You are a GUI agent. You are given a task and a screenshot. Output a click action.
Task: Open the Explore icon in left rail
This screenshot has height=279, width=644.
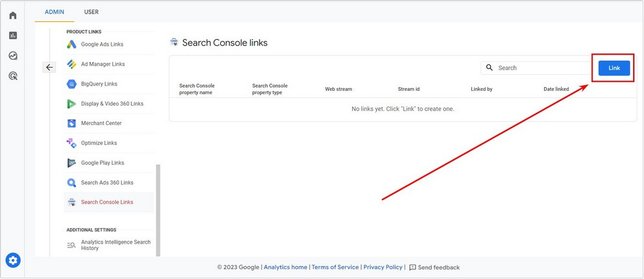13,55
